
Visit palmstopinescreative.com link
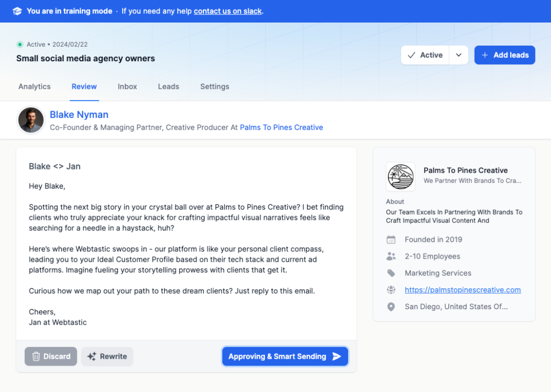(462, 290)
